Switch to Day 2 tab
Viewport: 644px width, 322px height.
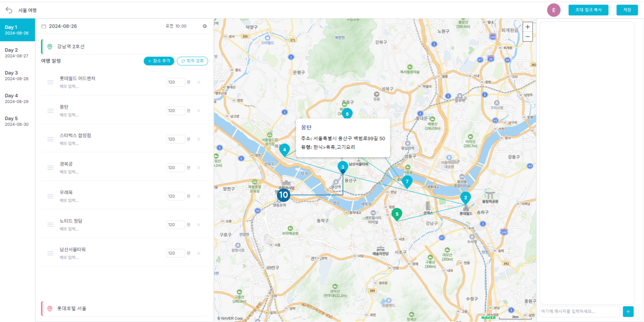(x=17, y=53)
